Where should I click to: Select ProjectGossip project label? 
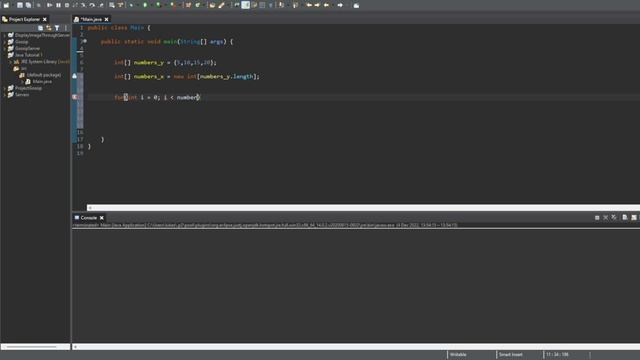click(28, 88)
